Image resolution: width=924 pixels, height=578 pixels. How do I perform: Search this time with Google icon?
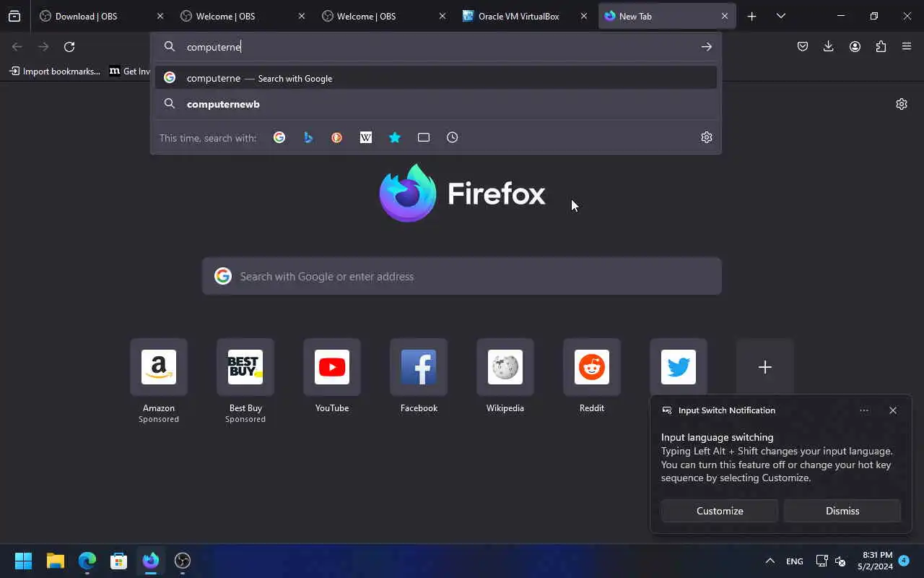(x=279, y=137)
